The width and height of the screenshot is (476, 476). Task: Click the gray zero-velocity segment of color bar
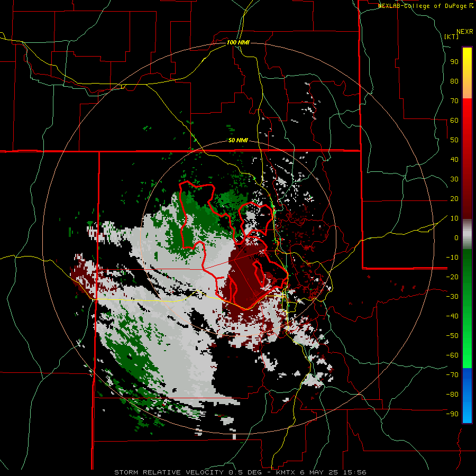467,234
